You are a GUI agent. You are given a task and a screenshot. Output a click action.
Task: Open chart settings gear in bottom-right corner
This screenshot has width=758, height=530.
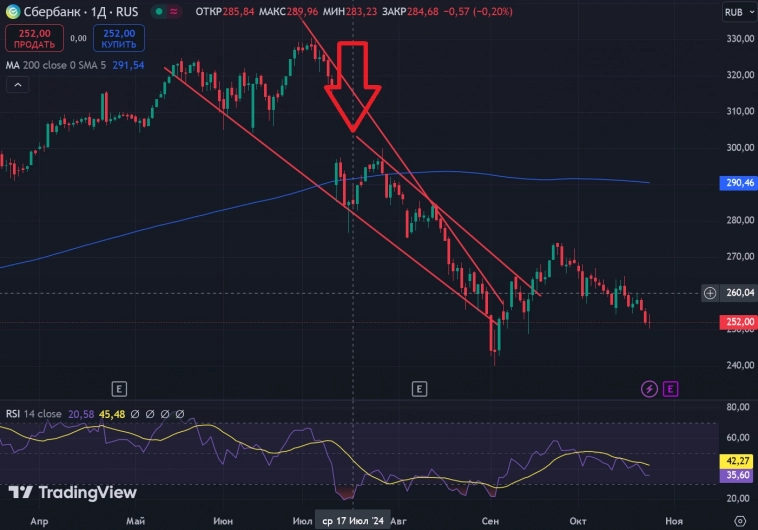click(739, 521)
